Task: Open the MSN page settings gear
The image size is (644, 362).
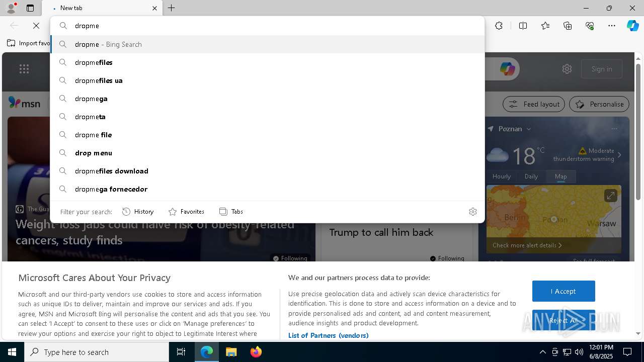Action: coord(567,69)
